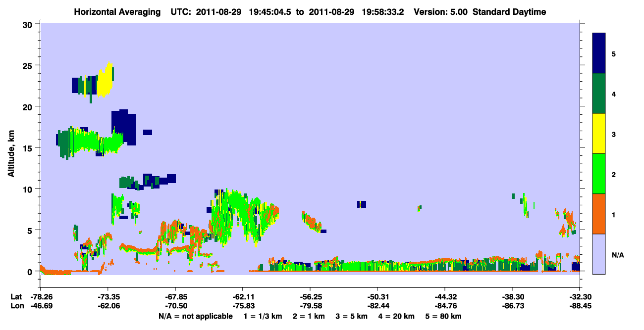Image resolution: width=644 pixels, height=330 pixels.
Task: Click longitude value '-79.58'
Action: (x=310, y=306)
